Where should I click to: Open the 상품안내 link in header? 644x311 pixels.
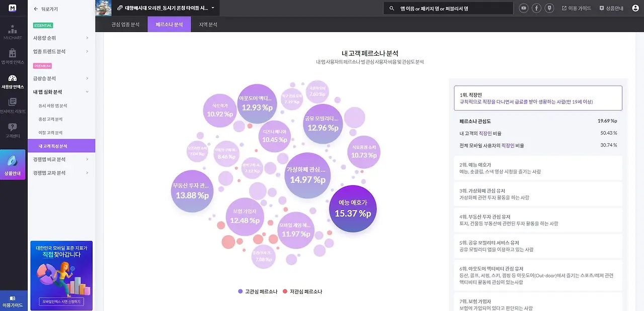tap(612, 9)
